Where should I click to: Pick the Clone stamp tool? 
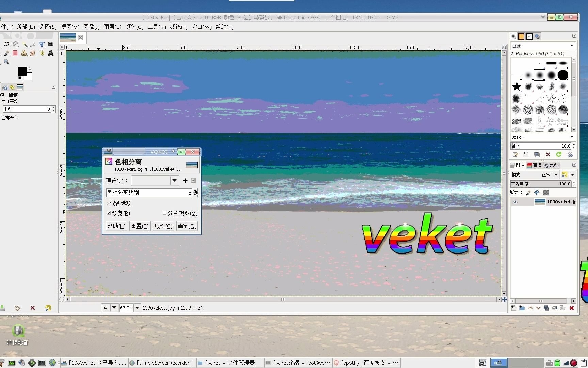click(24, 53)
